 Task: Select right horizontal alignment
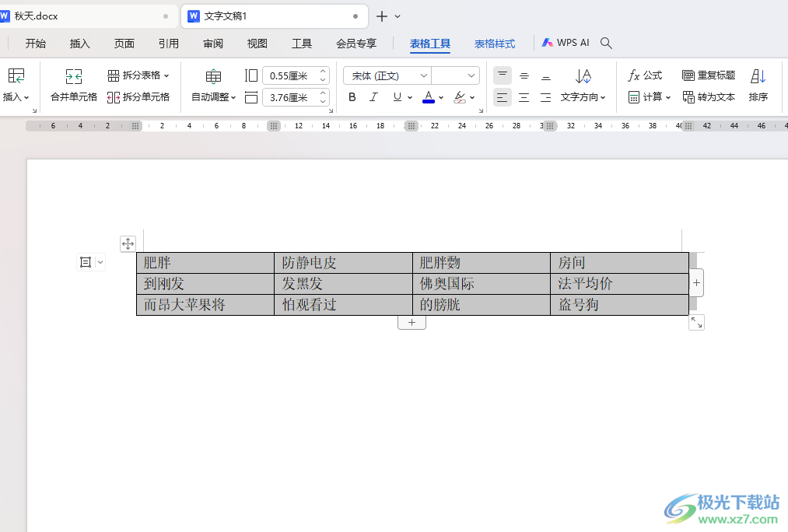tap(546, 97)
